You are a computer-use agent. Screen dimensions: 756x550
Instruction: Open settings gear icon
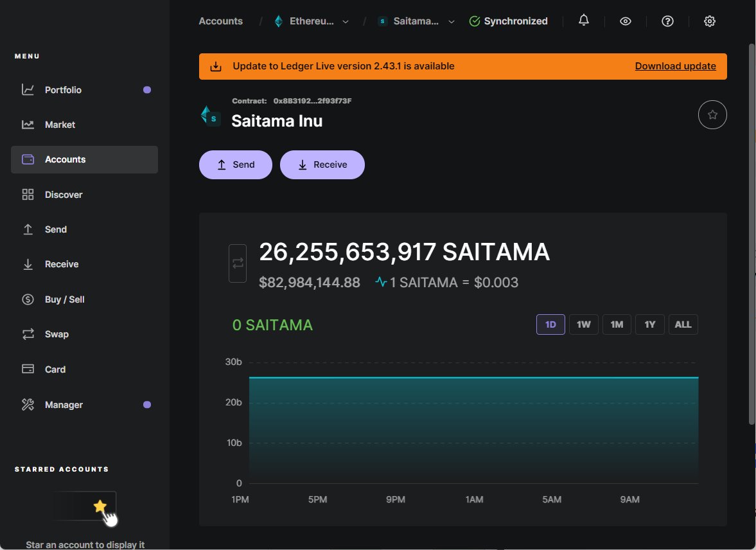(709, 21)
